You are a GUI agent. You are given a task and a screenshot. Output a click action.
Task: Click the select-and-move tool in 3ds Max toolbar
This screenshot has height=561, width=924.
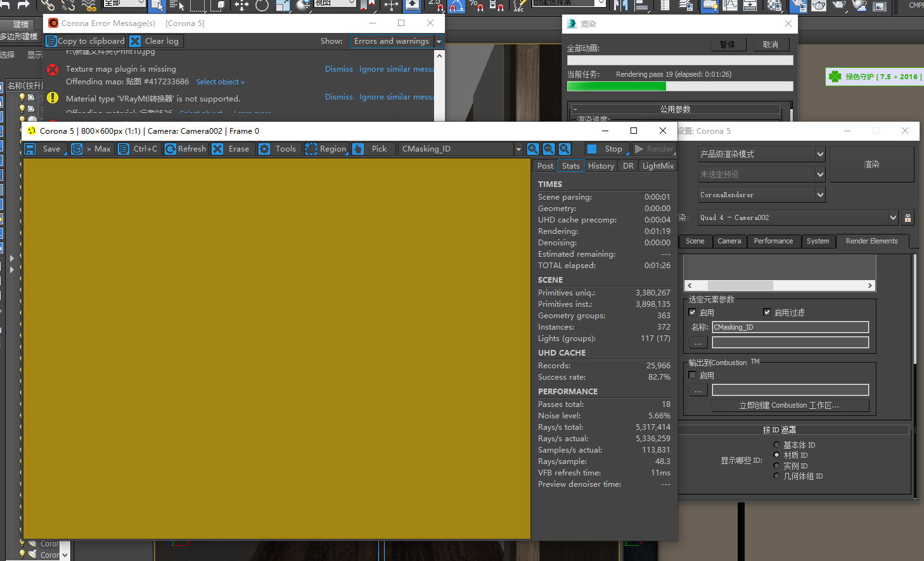point(241,6)
